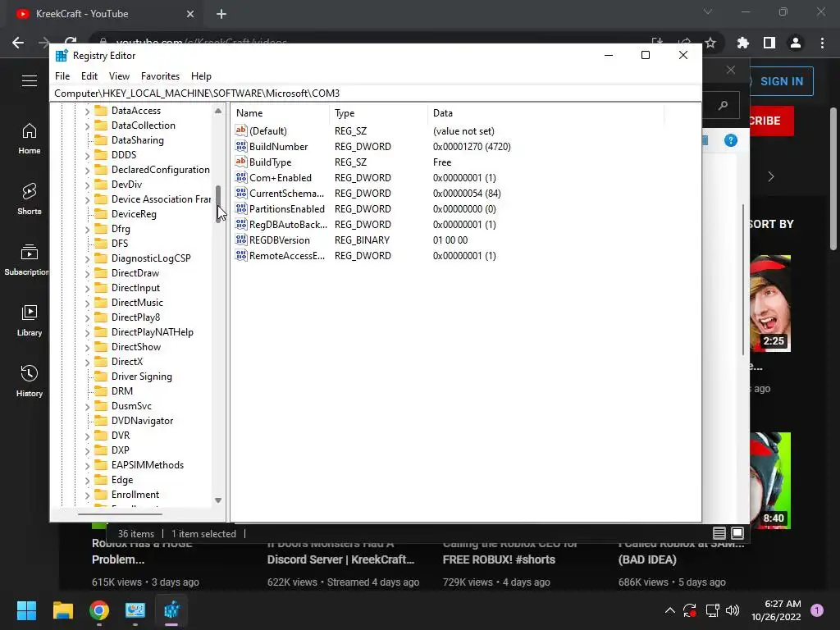Click the (Default) string value icon
840x630 pixels.
coord(241,130)
